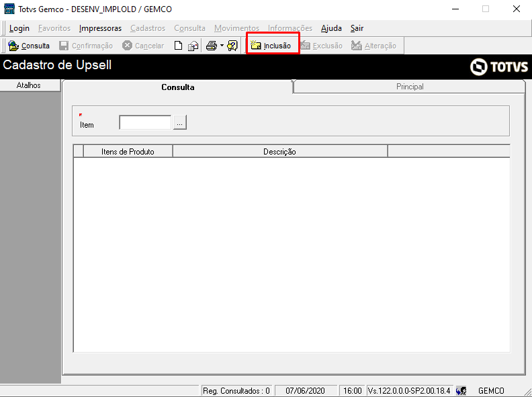Click the Alteração toolbar button

(374, 46)
